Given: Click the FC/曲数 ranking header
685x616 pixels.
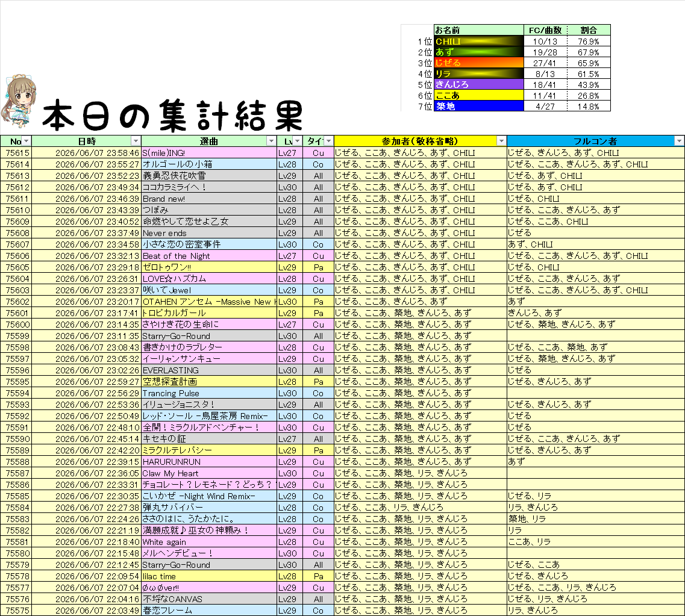Looking at the screenshot, I should coord(545,30).
